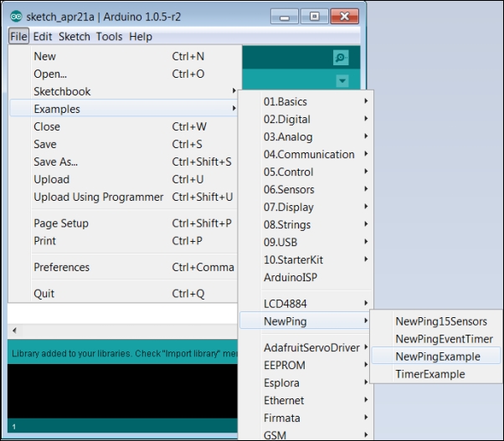This screenshot has height=441, width=504.
Task: Select the TimerExample sketch
Action: (436, 374)
